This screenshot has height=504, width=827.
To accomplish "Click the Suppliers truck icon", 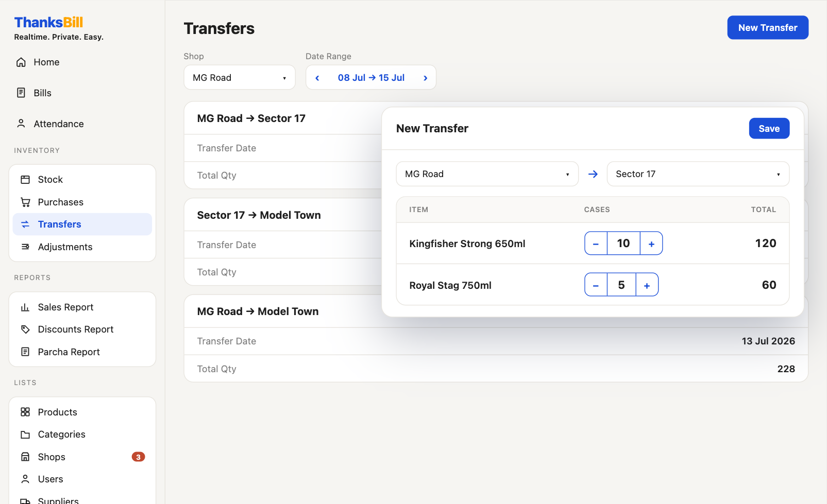I will [25, 501].
